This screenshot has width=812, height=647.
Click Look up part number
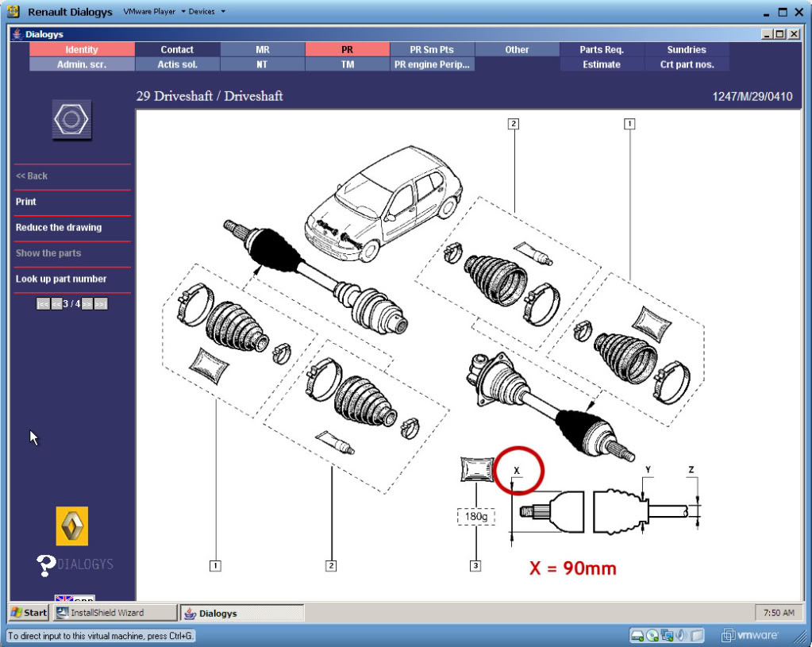61,279
